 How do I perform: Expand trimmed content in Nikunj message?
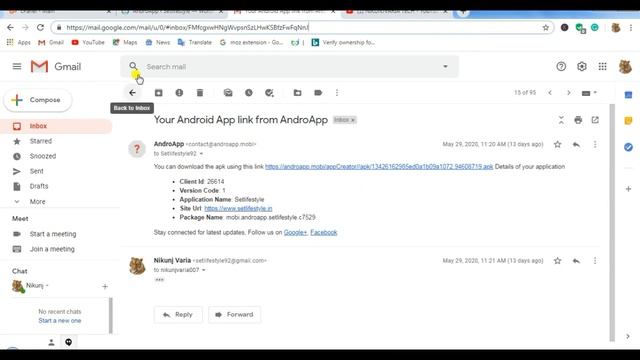tap(159, 280)
